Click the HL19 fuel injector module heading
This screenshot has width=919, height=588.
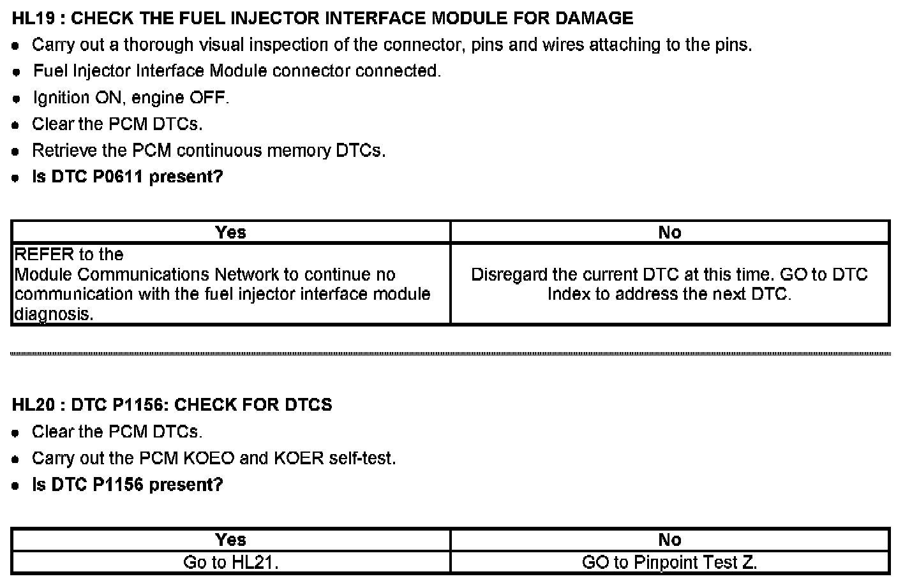(x=322, y=18)
